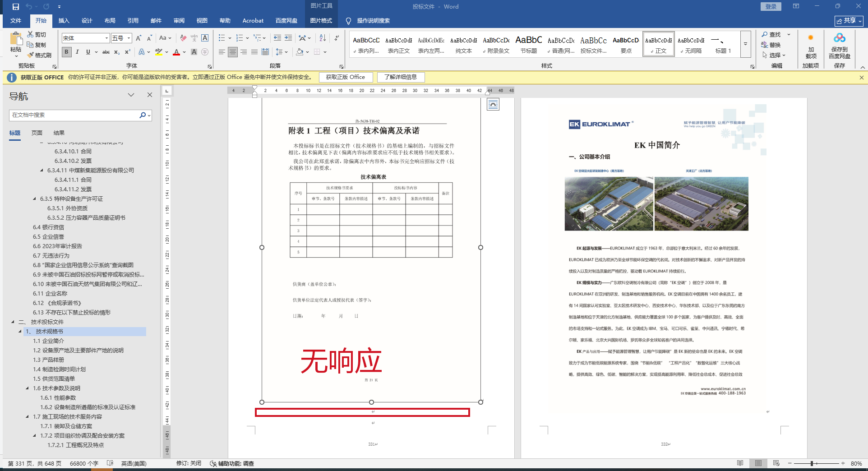The height and width of the screenshot is (471, 868).
Task: Toggle strikethrough formatting
Action: pos(106,52)
